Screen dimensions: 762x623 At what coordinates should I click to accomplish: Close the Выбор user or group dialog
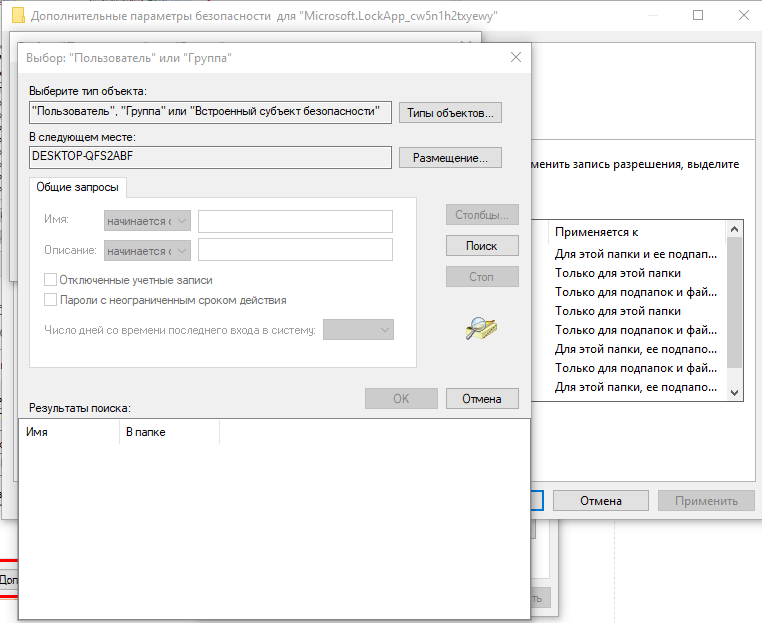(516, 57)
